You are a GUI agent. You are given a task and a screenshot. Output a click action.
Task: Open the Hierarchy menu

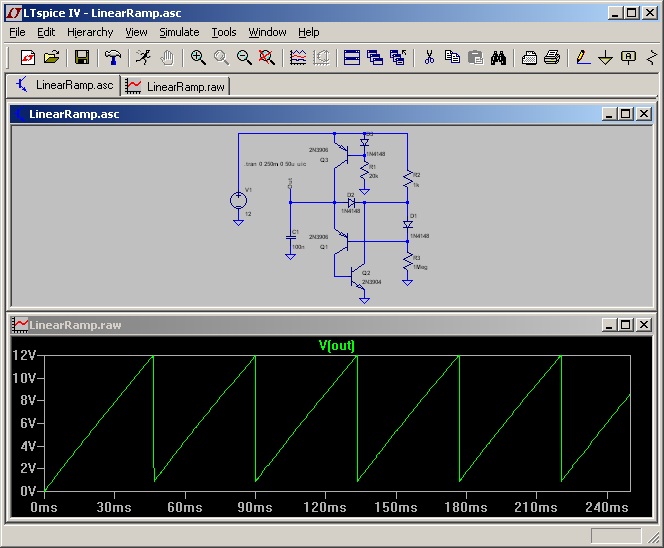pos(90,32)
